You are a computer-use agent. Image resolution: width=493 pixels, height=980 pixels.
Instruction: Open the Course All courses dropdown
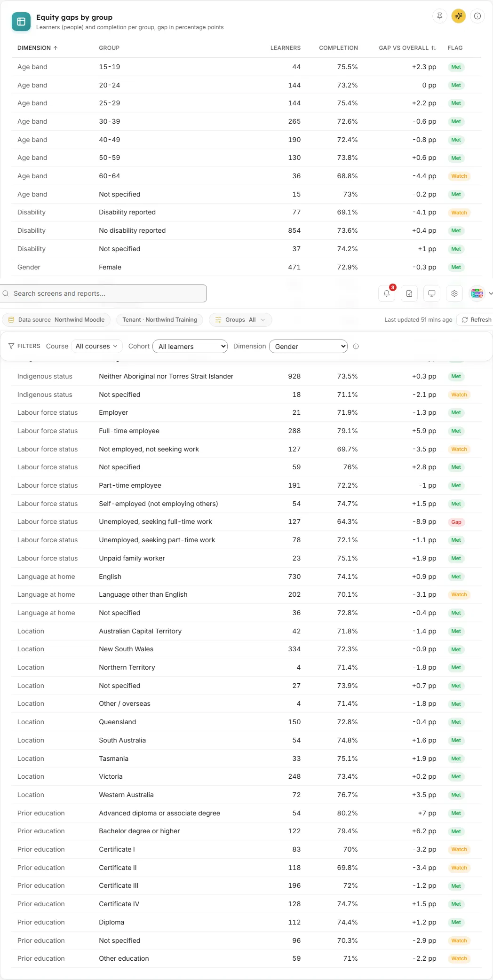click(96, 346)
